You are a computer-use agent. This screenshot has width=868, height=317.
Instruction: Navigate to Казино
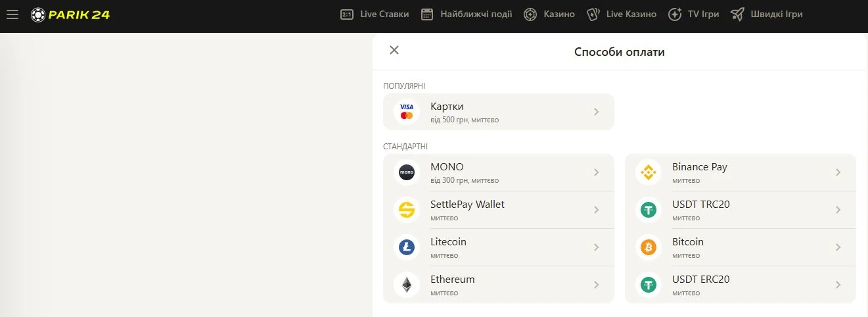(559, 14)
